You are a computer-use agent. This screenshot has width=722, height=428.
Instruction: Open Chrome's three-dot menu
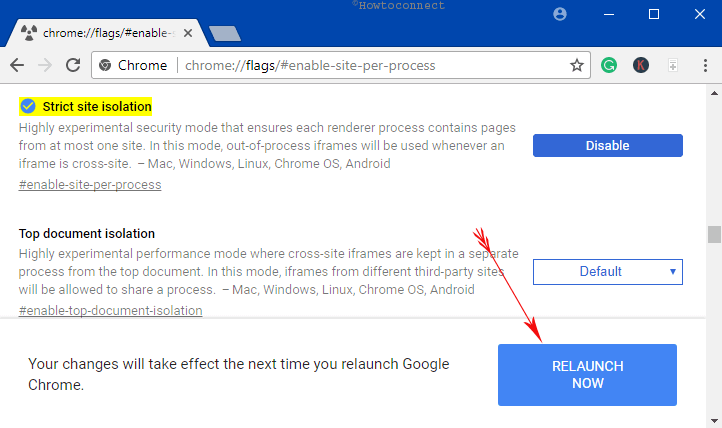coord(705,65)
